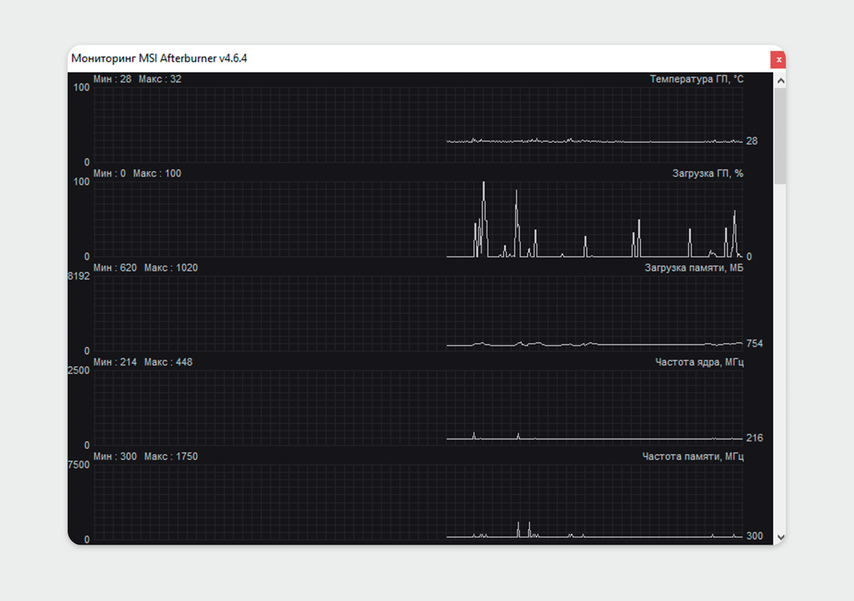This screenshot has width=854, height=601.
Task: Click the GPU temperature graph line
Action: click(594, 141)
